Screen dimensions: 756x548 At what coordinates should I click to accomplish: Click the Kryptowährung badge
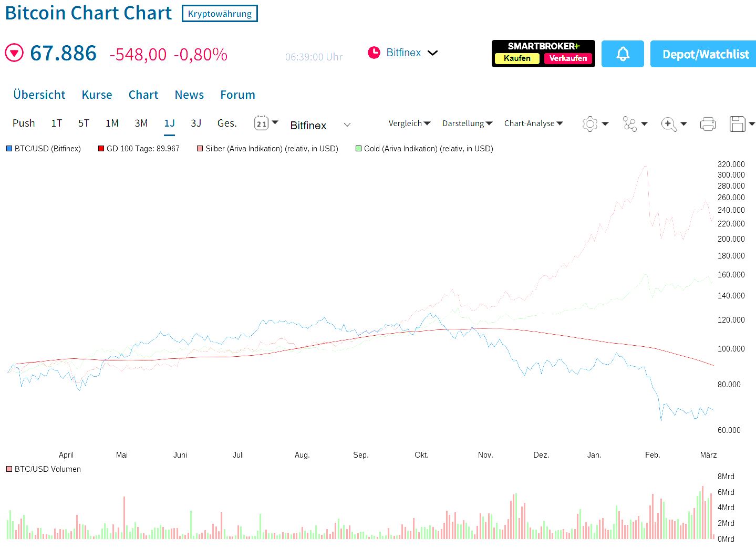(219, 14)
